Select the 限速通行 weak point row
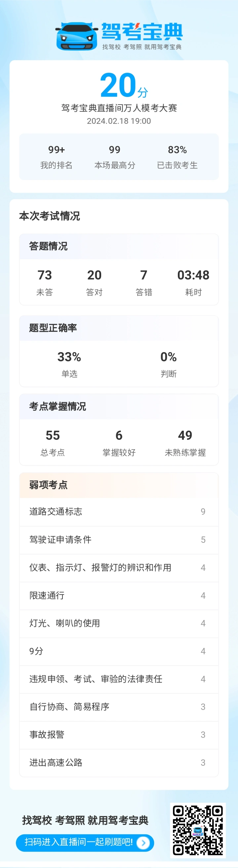The width and height of the screenshot is (238, 868). click(119, 596)
